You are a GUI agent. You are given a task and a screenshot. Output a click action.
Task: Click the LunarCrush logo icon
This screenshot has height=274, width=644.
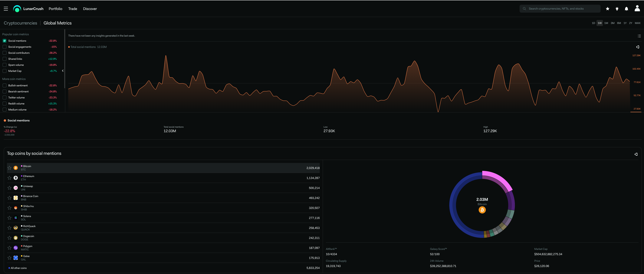(17, 9)
